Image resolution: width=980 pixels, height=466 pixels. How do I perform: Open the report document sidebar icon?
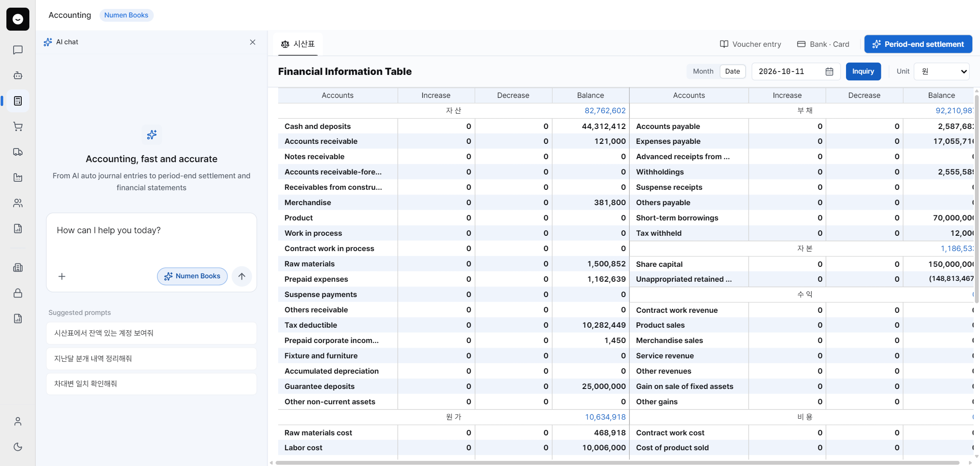point(17,229)
